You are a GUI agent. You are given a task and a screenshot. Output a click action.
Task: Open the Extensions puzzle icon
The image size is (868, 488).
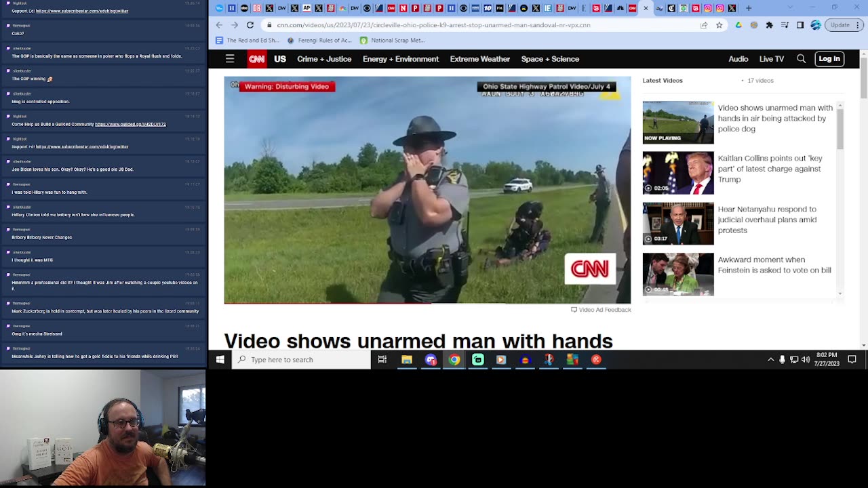(x=769, y=25)
